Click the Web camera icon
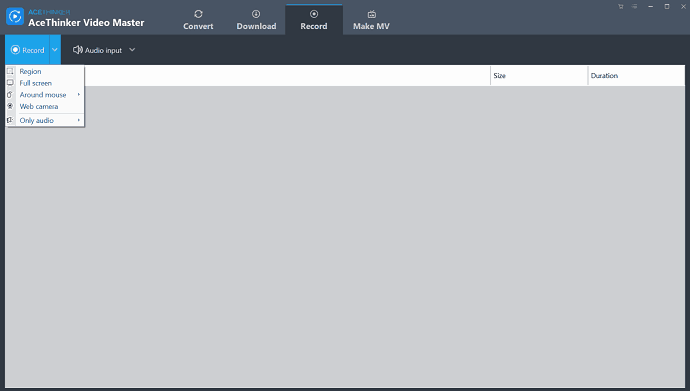Viewport: 690px width, 391px height. coord(10,106)
